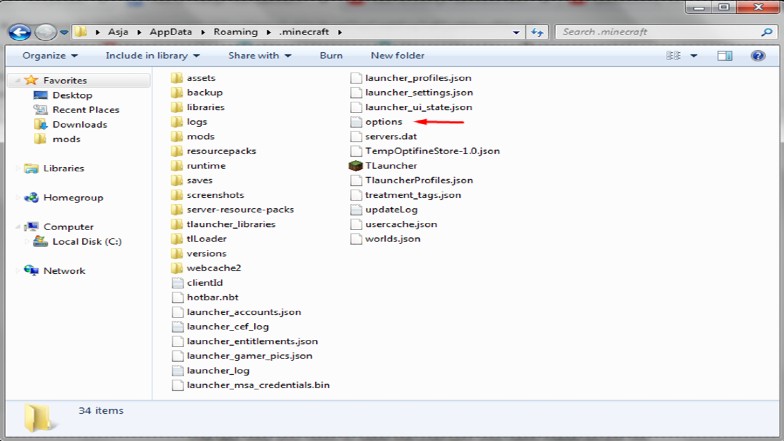Select Computer in navigation pane
Screen dimensions: 784x441
pyautogui.click(x=68, y=227)
